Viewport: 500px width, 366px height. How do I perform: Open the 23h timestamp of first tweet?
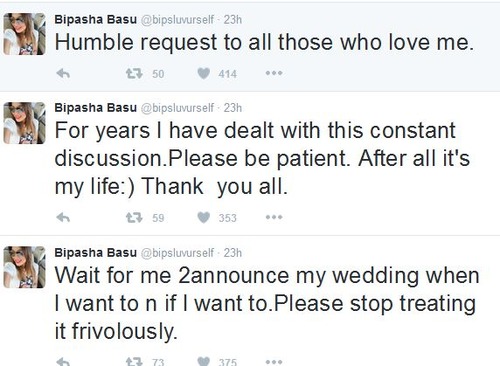coord(233,20)
